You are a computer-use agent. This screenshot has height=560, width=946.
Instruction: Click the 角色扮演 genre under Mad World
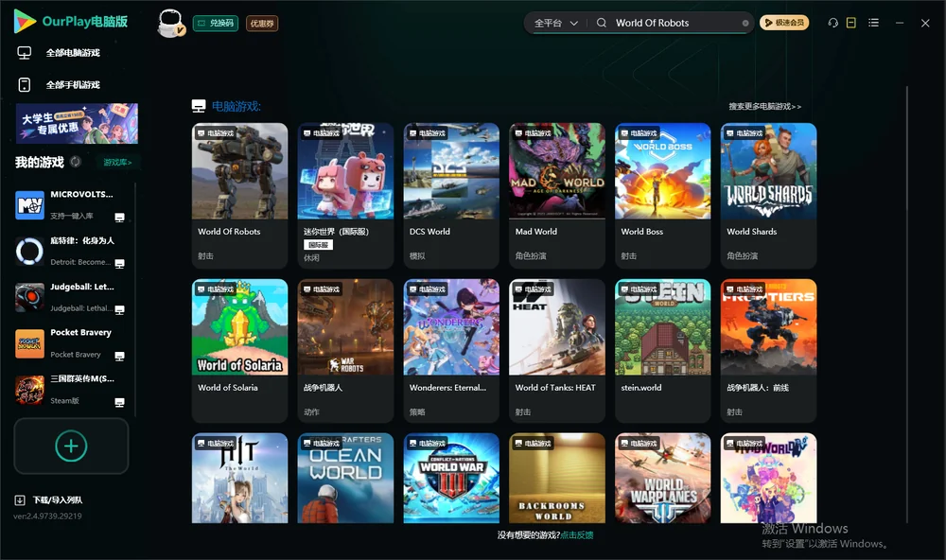tap(531, 255)
